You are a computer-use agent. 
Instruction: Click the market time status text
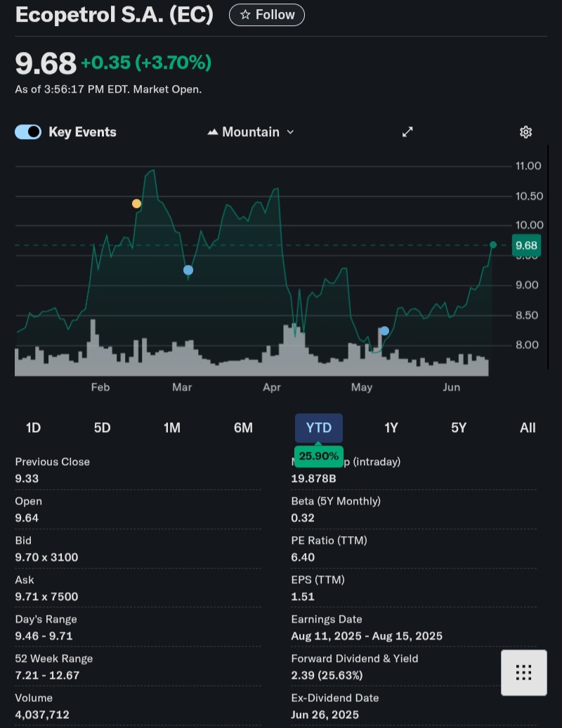108,89
